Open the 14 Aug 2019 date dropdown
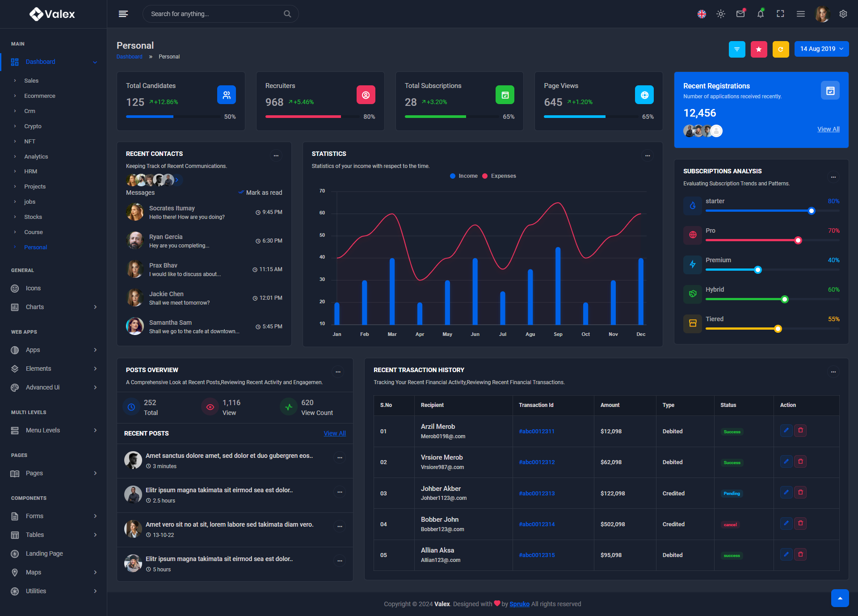 tap(821, 49)
